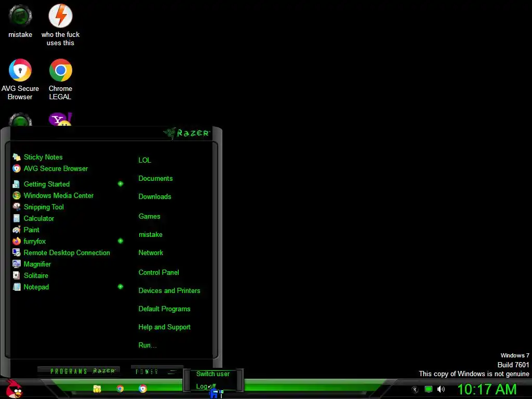This screenshot has height=399, width=532.
Task: Click the Angry Birds start button
Action: pyautogui.click(x=14, y=389)
